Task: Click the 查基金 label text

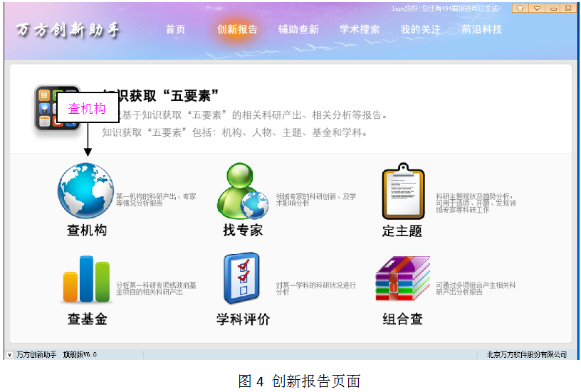Action: pyautogui.click(x=88, y=319)
